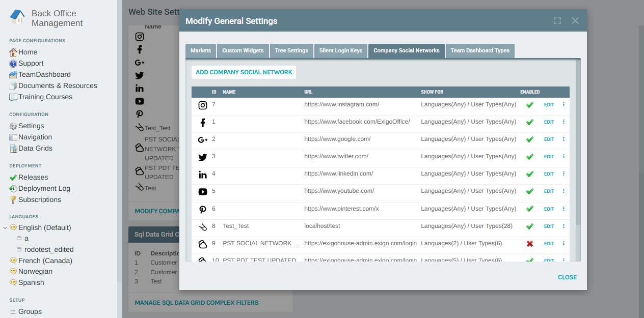Image resolution: width=644 pixels, height=318 pixels.
Task: Maximize the Modify General Settings dialog
Action: [557, 21]
